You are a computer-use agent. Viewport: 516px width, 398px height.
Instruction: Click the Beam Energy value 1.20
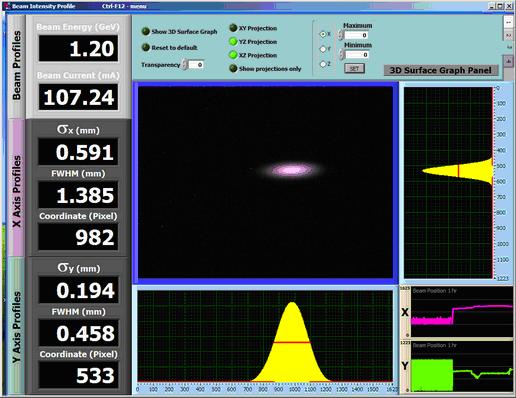point(78,49)
